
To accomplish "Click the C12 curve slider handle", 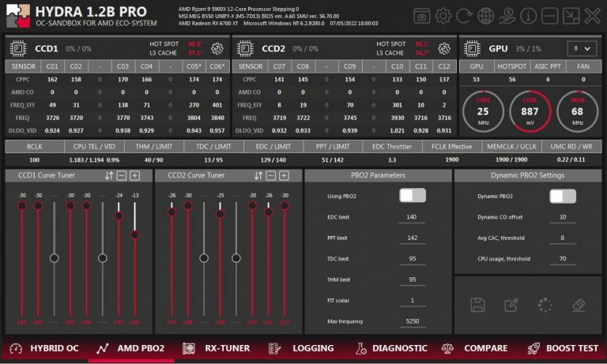I will pyautogui.click(x=285, y=205).
